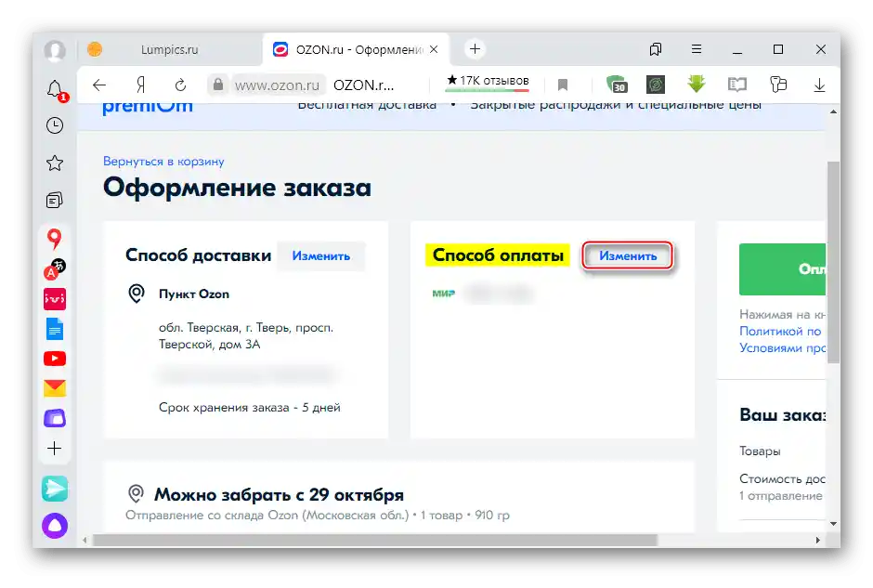Open Yandex Maps from the sidebar

tap(55, 237)
